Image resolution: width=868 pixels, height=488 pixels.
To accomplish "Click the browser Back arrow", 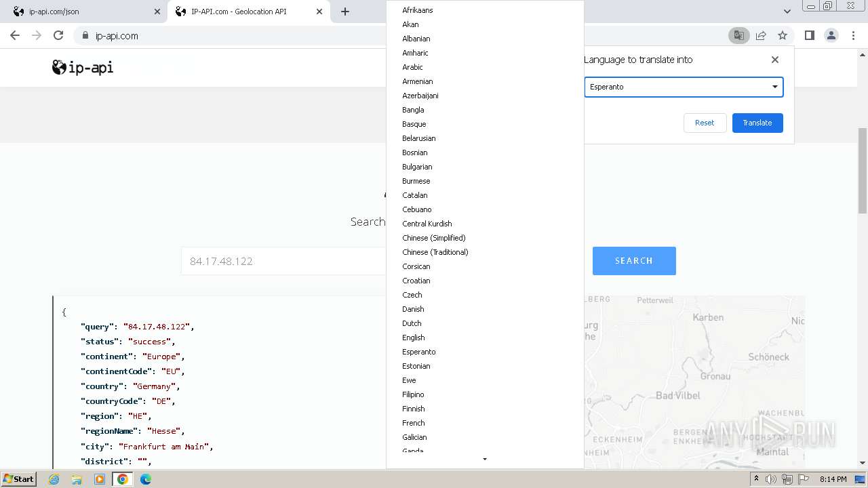I will [15, 35].
